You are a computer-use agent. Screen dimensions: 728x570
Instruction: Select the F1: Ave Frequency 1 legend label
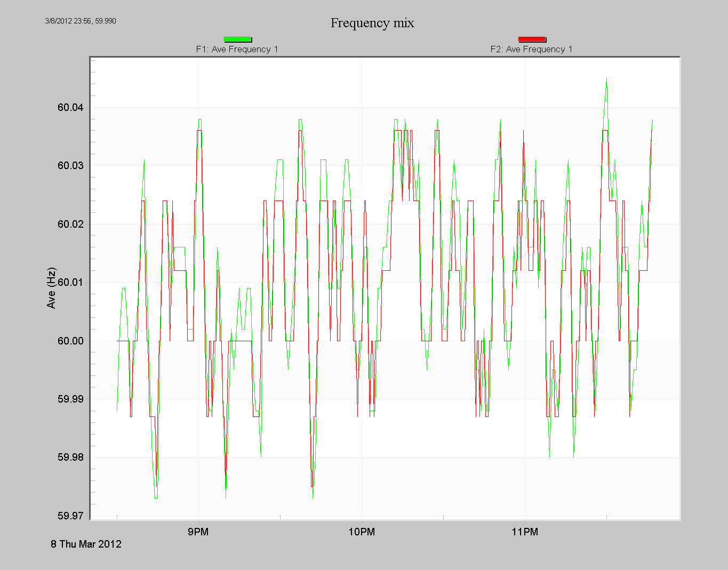237,49
